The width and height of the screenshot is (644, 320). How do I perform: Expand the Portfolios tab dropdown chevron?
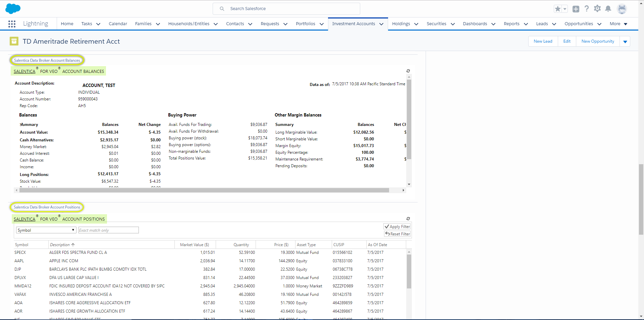(322, 24)
